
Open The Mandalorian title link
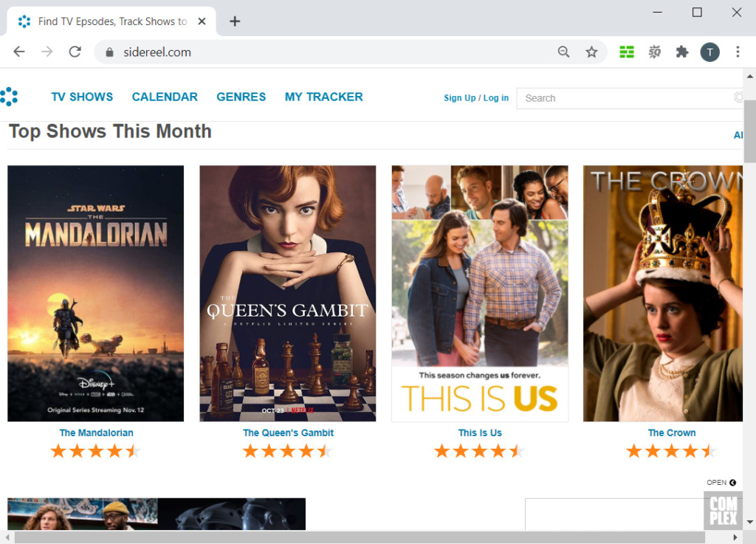pos(97,433)
